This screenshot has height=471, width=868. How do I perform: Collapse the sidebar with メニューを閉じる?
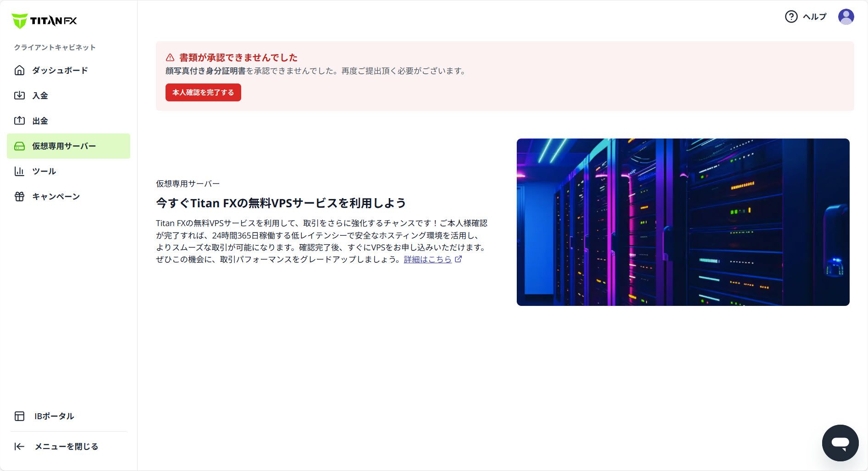[66, 446]
